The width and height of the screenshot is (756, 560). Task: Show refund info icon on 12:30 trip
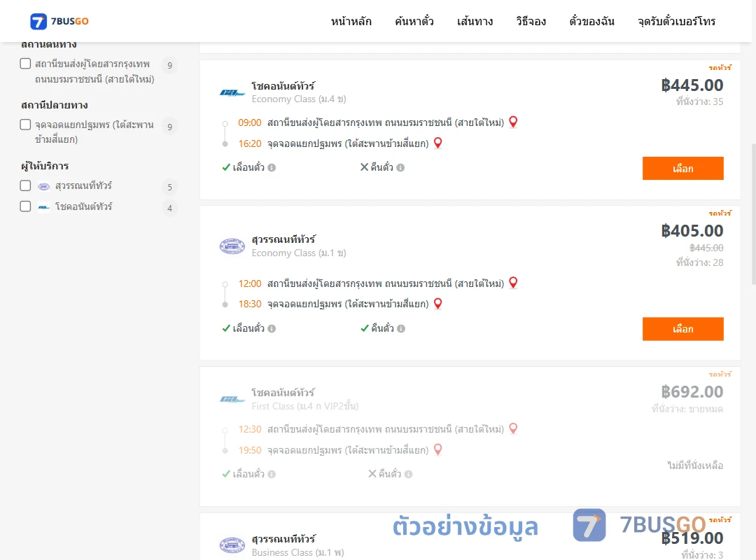[x=408, y=474]
